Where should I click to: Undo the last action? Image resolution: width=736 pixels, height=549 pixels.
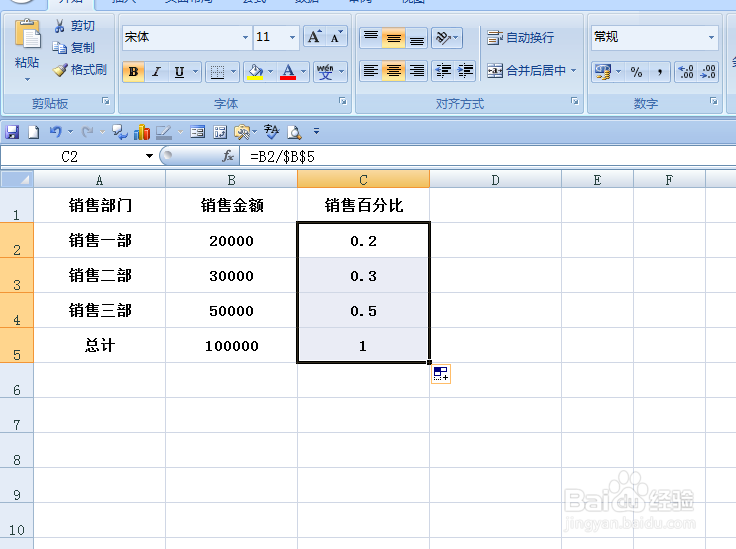click(56, 132)
